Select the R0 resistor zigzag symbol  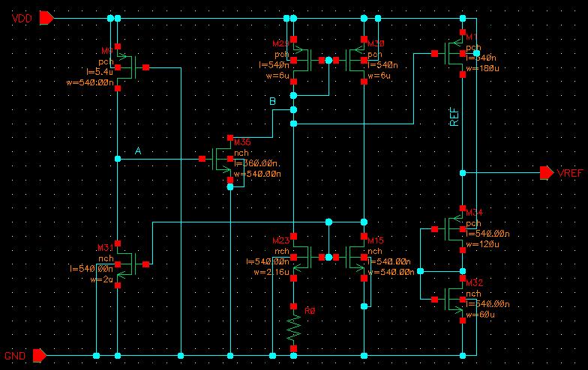tap(294, 327)
